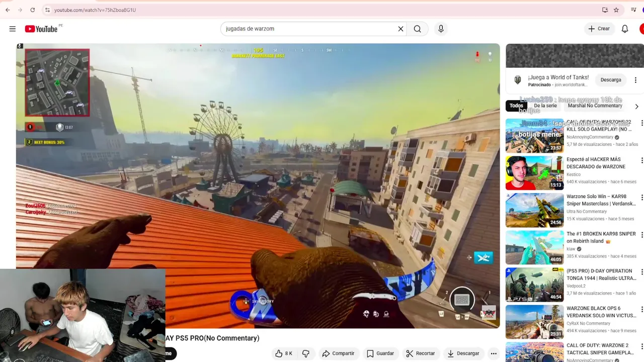
Task: Clear the search query with the X
Action: pos(400,29)
